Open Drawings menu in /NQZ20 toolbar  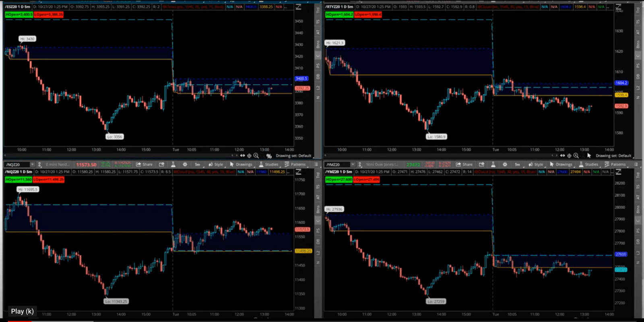click(x=241, y=164)
